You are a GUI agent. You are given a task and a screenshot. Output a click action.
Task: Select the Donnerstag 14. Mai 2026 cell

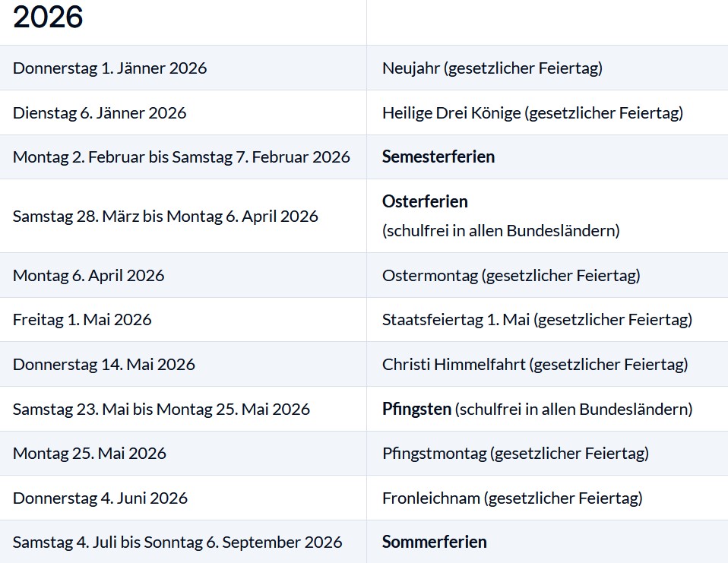(103, 365)
